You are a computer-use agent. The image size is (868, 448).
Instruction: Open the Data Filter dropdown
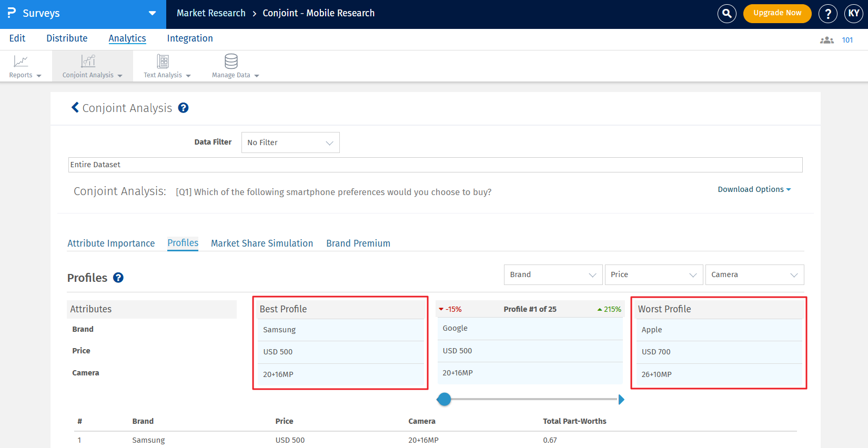[x=290, y=142]
